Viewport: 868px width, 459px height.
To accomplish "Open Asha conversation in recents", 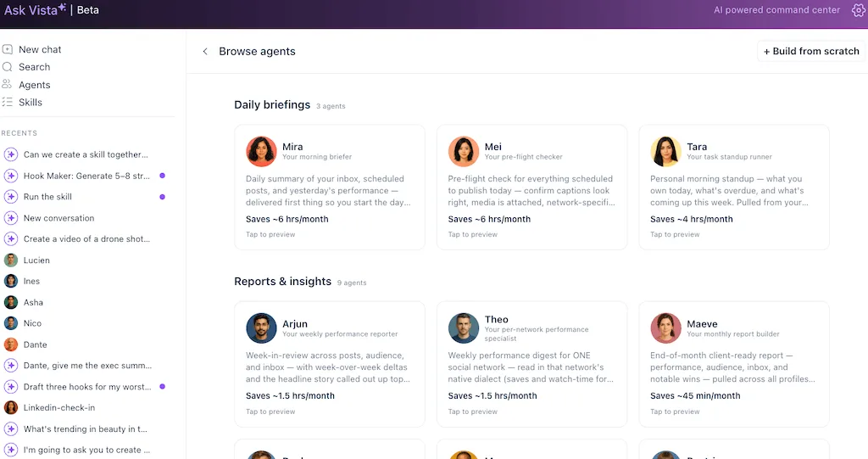I will (33, 302).
